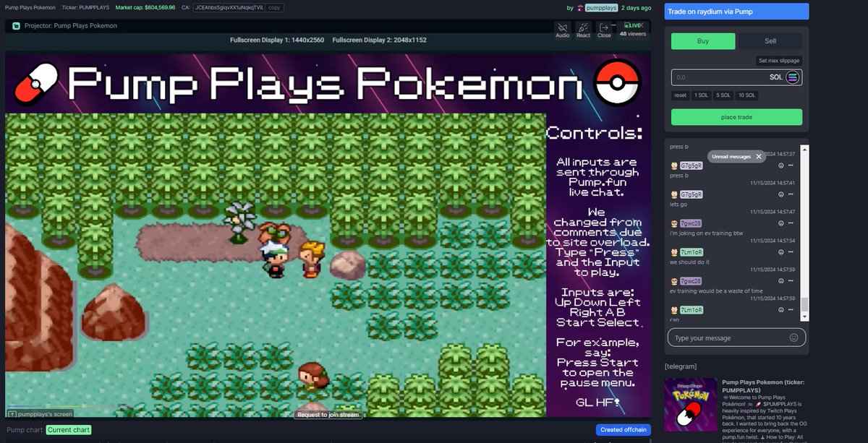React to 7Lm1oR's last "can" message
The width and height of the screenshot is (868, 443).
click(x=781, y=309)
